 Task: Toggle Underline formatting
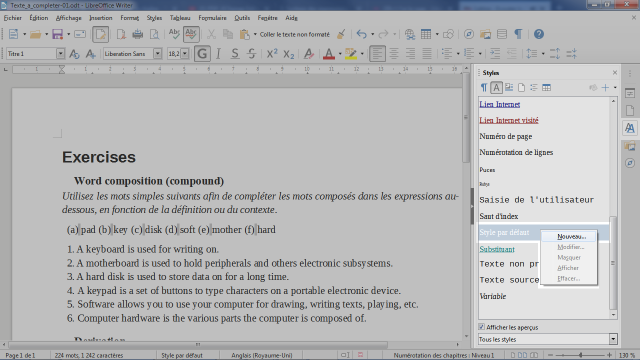(235, 53)
